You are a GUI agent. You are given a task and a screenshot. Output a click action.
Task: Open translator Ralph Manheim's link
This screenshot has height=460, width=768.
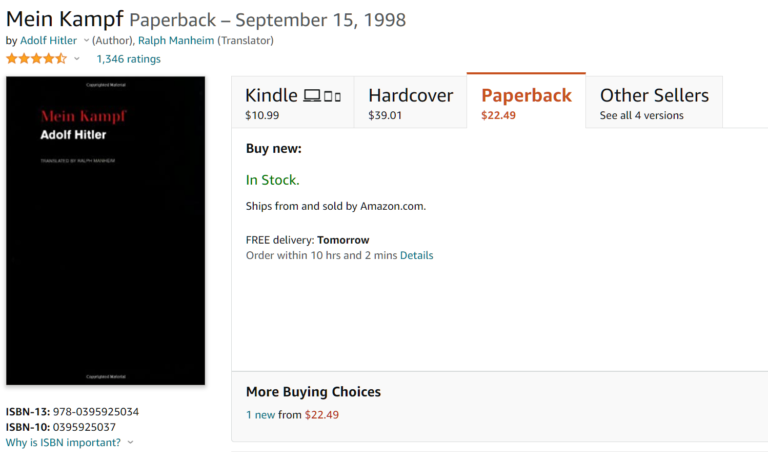tap(176, 41)
